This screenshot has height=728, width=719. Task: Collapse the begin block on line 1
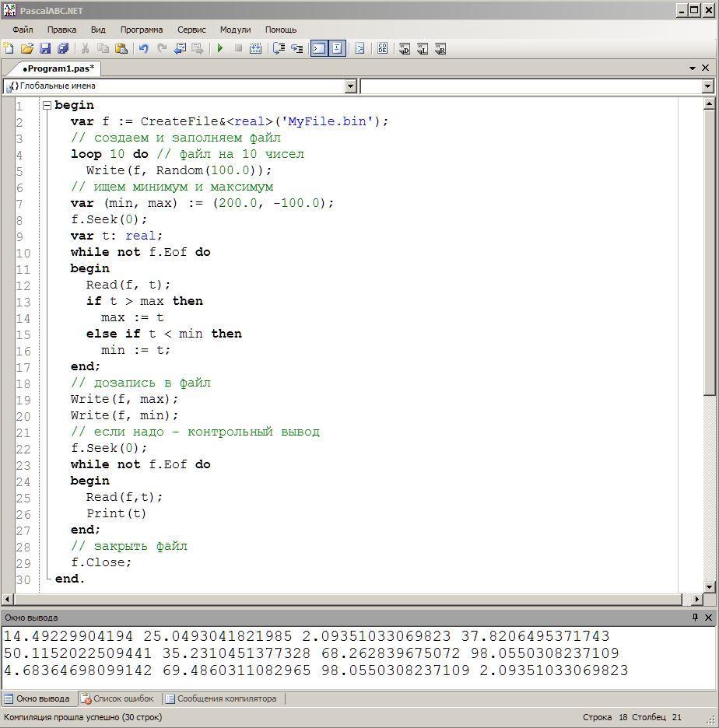[x=47, y=105]
